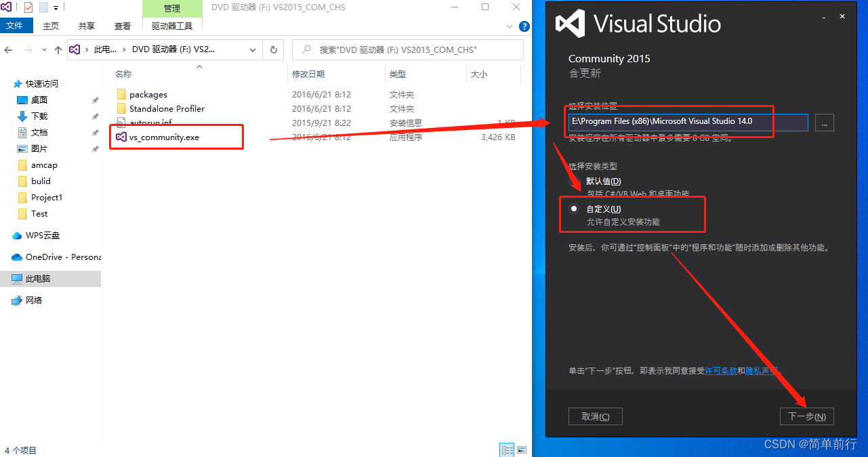Open the 驱动器工具 ribbon tab
This screenshot has height=457, width=868.
coord(172,26)
